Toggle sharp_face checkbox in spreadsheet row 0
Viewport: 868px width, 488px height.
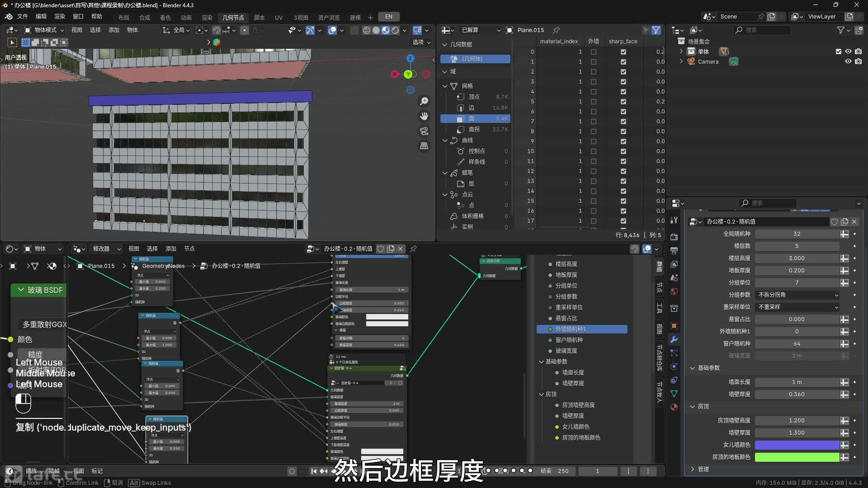click(623, 52)
